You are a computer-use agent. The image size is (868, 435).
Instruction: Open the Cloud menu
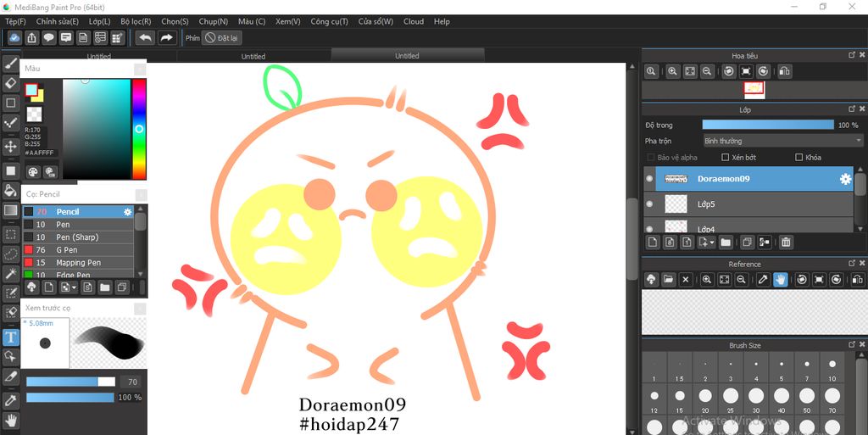tap(414, 21)
